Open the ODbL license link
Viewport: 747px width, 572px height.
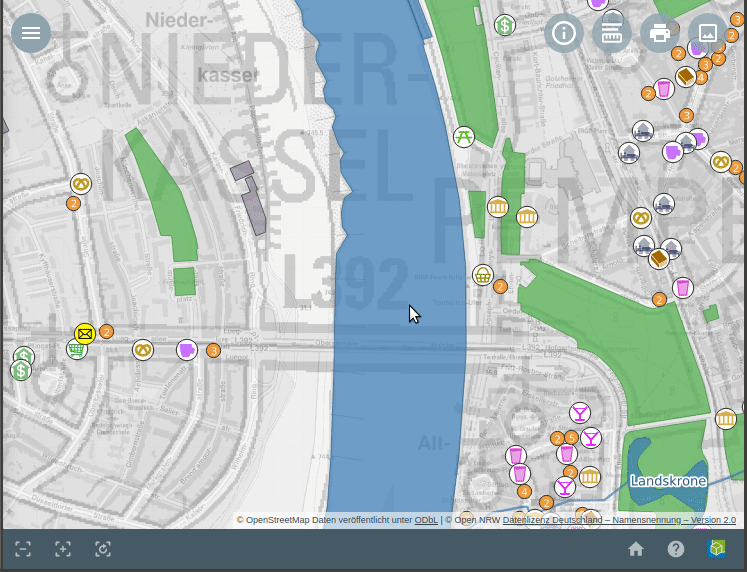pos(426,520)
